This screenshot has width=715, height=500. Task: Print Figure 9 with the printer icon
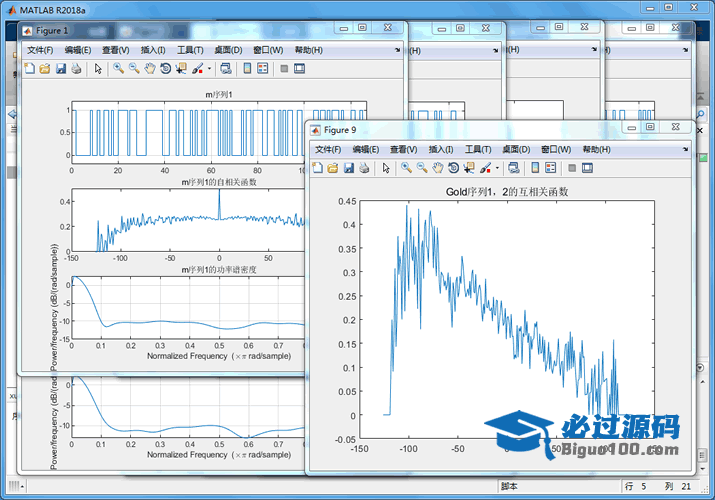[364, 168]
